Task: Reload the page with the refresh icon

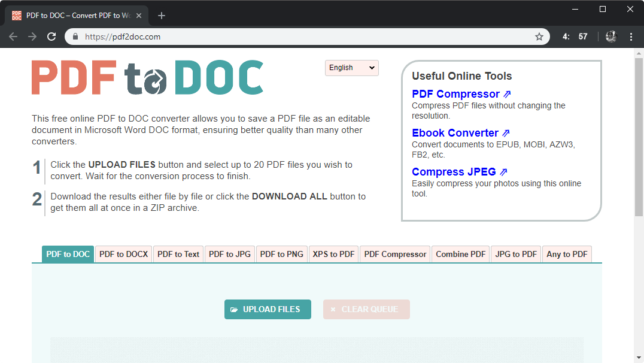Action: [x=51, y=37]
